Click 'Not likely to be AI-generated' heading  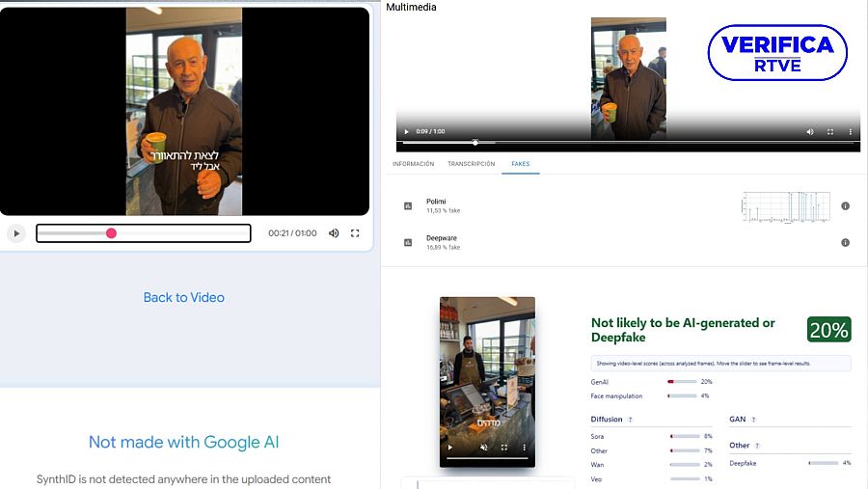tap(683, 330)
